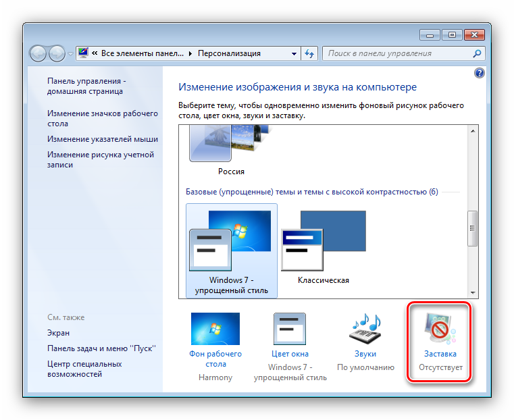Screen dimensions: 514x420
Task: Click theme list scroll up arrow
Action: tap(473, 131)
